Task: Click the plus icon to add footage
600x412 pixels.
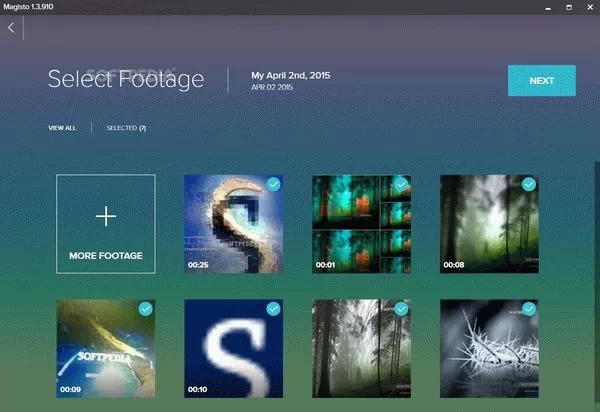Action: point(106,217)
